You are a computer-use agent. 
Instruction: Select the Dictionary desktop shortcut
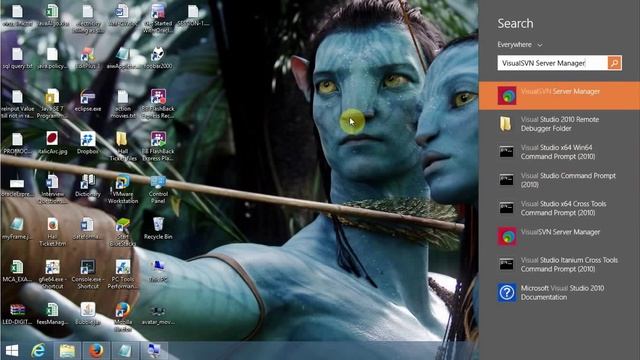87,186
